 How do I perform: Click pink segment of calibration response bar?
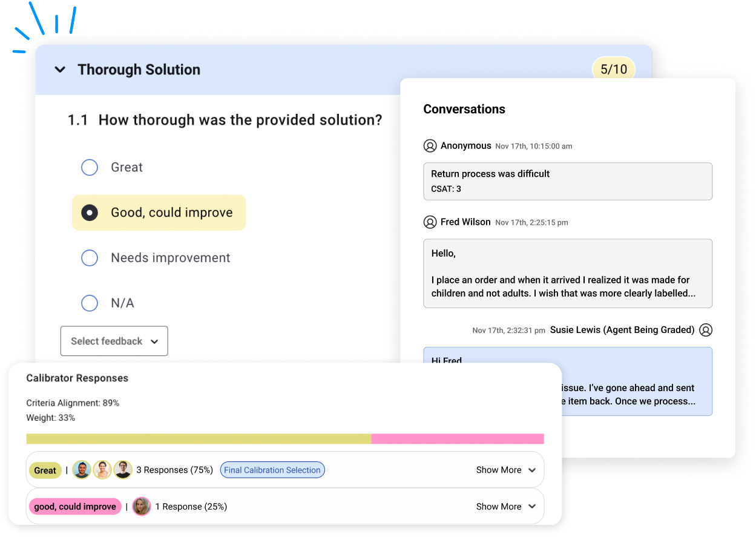point(457,439)
